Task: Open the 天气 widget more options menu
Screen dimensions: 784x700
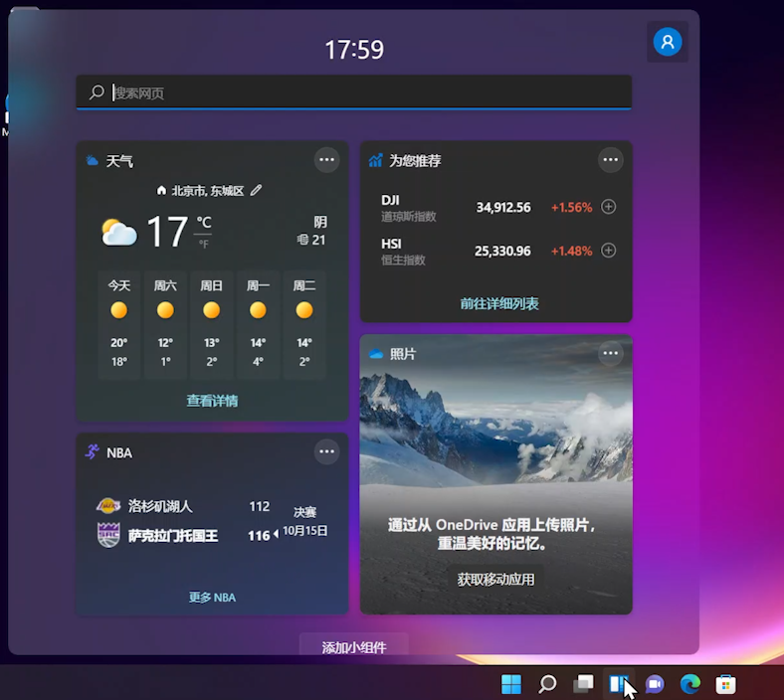Action: tap(326, 160)
